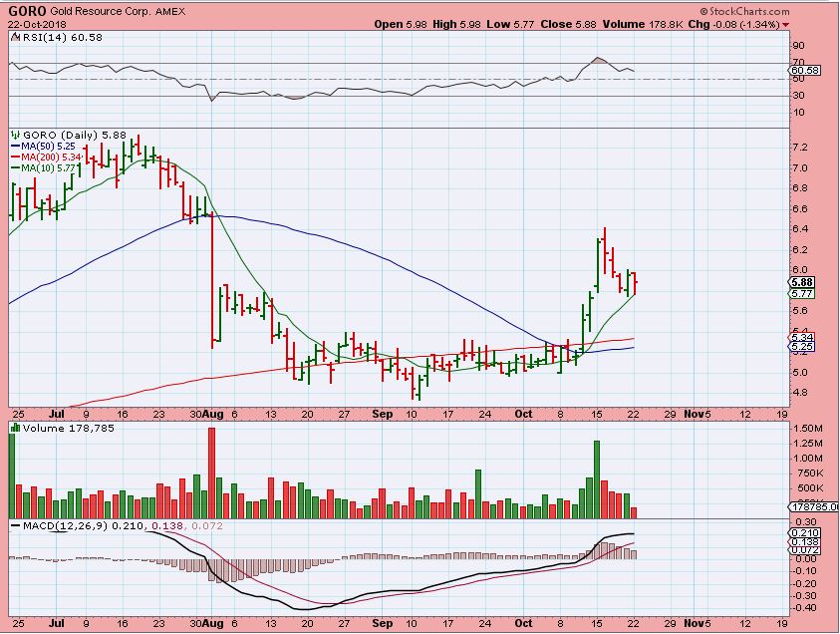Select the GORO ticker symbol in the title
The width and height of the screenshot is (840, 634).
coord(27,11)
